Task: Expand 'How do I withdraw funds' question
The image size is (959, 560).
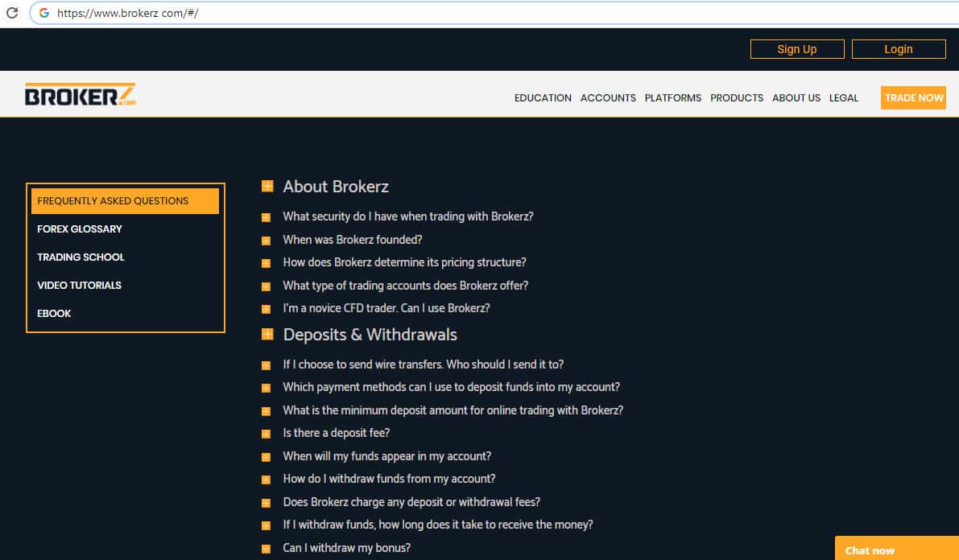Action: (x=389, y=479)
